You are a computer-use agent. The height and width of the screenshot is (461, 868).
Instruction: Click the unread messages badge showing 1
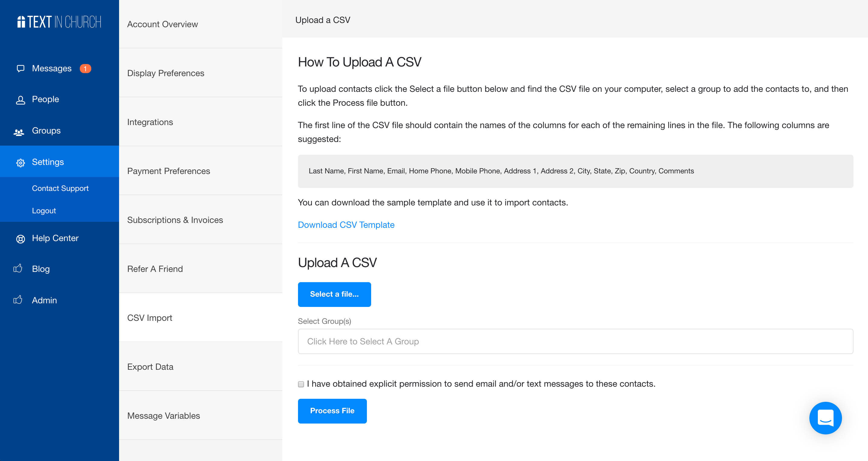coord(85,68)
